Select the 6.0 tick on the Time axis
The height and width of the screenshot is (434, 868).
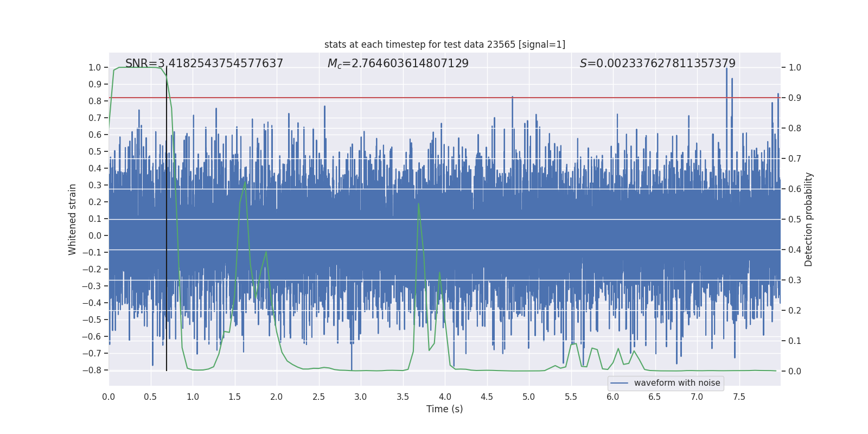pos(613,397)
